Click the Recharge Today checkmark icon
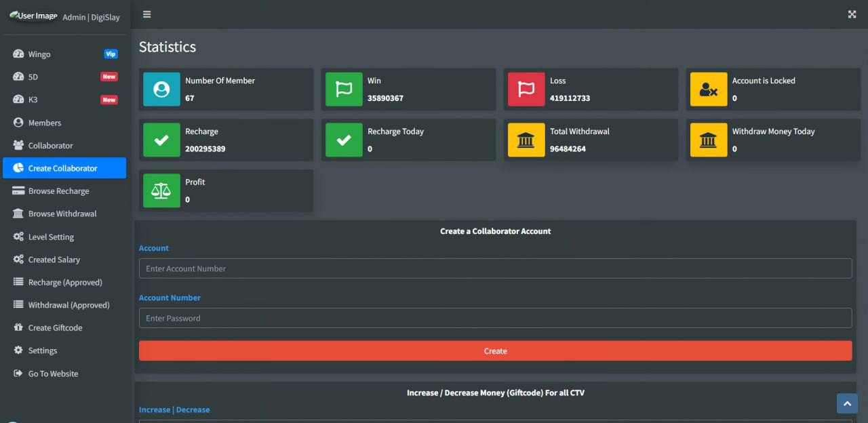Viewport: 868px width, 423px height. (344, 140)
